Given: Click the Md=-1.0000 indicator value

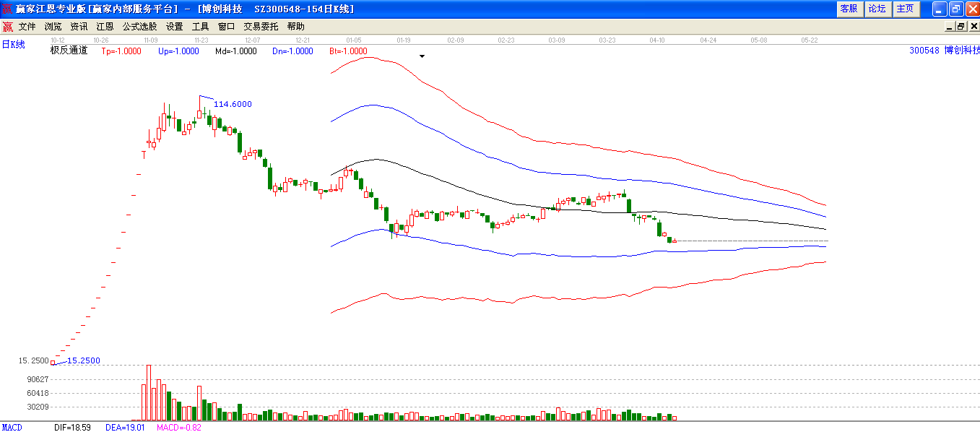Looking at the screenshot, I should [x=235, y=51].
